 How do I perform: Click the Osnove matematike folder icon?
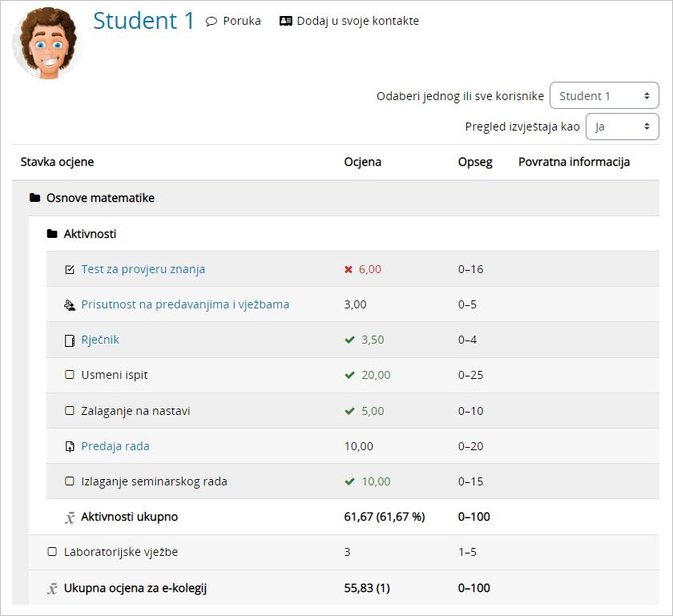point(34,198)
